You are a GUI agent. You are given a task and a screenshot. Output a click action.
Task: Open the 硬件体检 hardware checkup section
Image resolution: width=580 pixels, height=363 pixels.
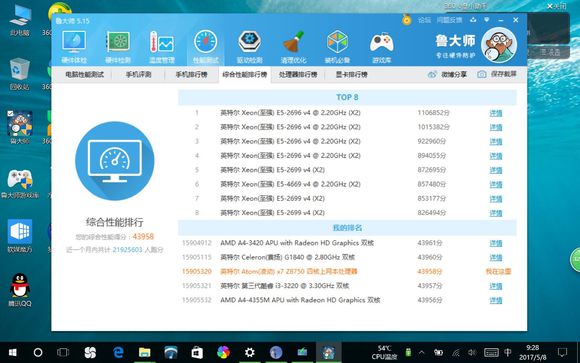(x=74, y=47)
